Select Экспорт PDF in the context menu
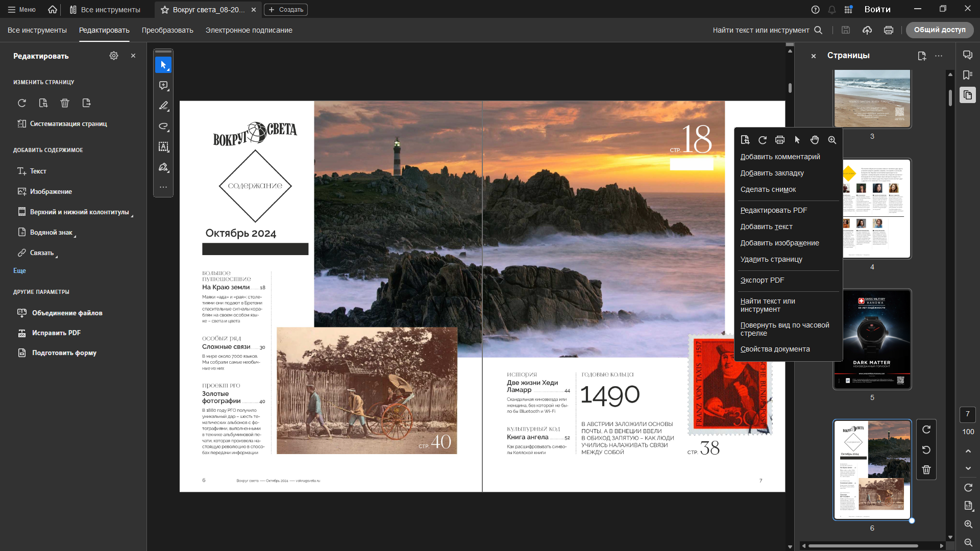This screenshot has height=551, width=980. point(762,280)
